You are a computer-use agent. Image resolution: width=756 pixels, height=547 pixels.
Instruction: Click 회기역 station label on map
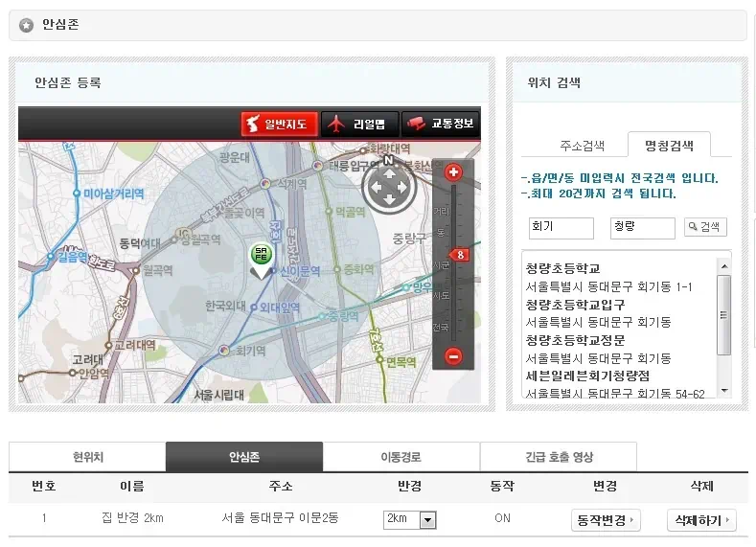250,351
